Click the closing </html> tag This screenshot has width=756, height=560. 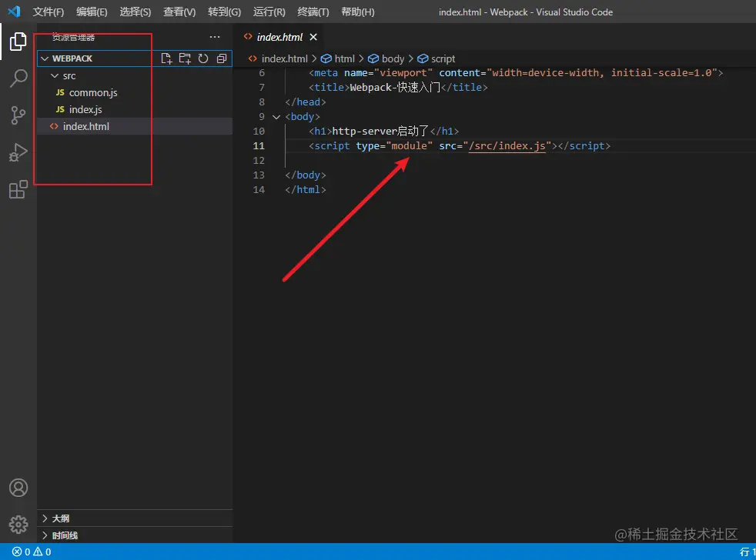306,190
